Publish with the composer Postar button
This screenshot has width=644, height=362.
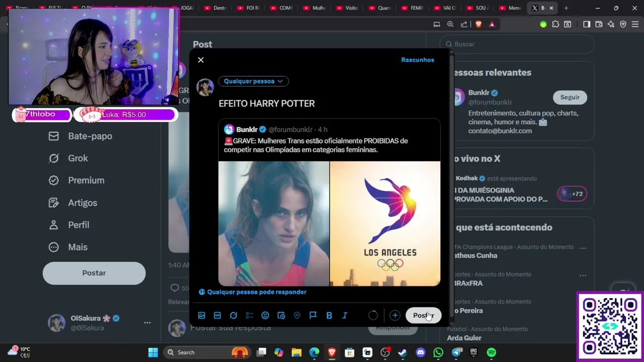click(x=423, y=315)
